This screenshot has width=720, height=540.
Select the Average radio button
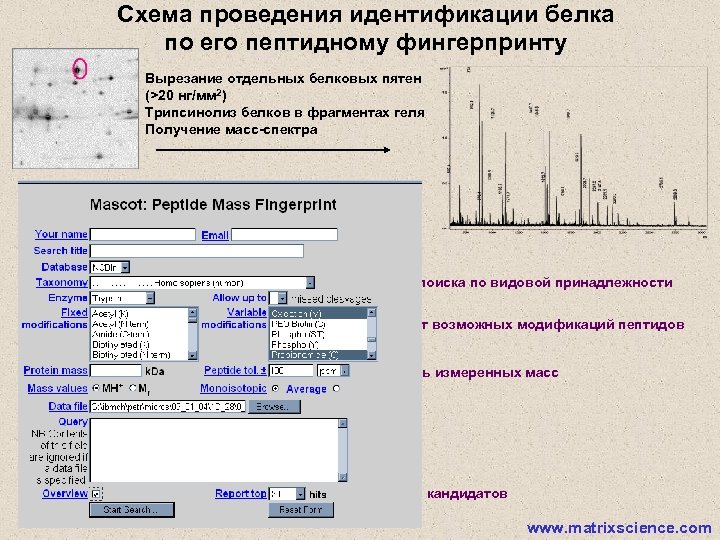336,388
